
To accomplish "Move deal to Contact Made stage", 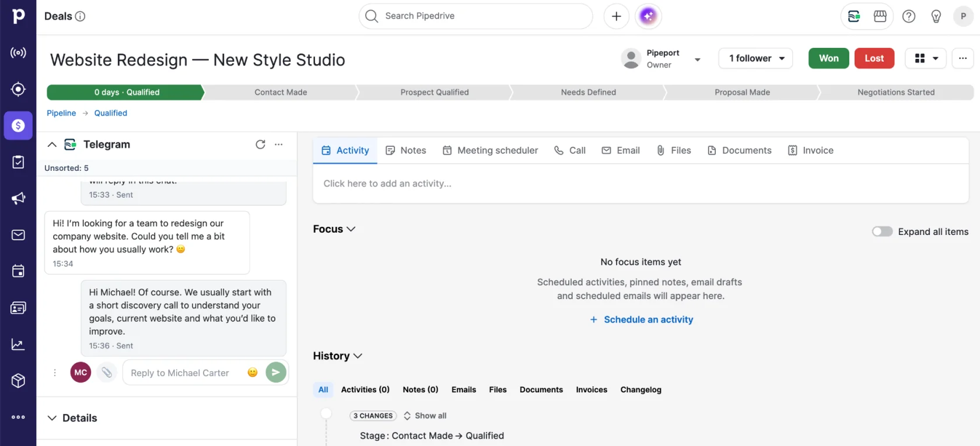I will (x=281, y=92).
